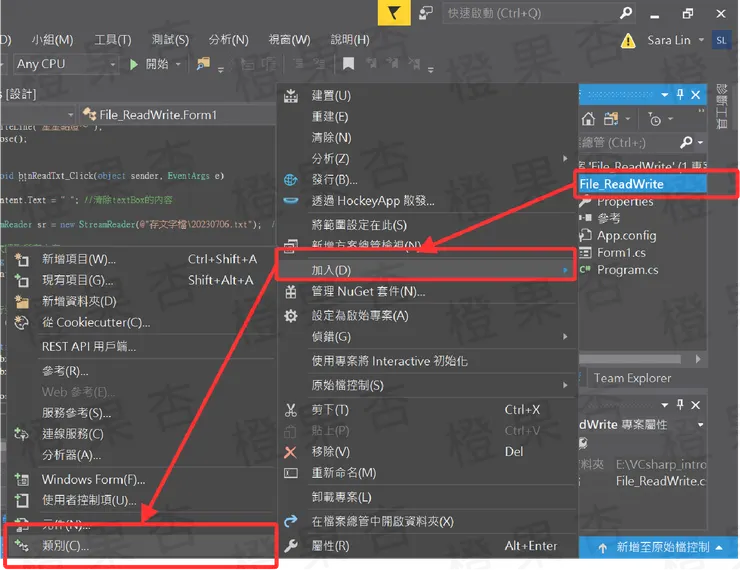Choose 新增資料夾(D) in submenu
This screenshot has height=570, width=740.
pyautogui.click(x=141, y=301)
